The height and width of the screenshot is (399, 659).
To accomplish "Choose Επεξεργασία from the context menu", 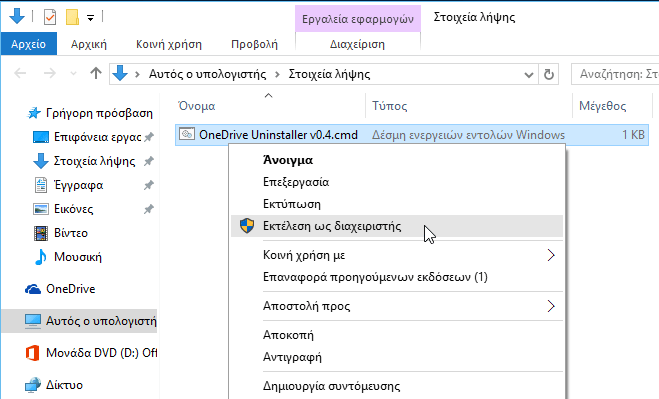I will pos(397,182).
